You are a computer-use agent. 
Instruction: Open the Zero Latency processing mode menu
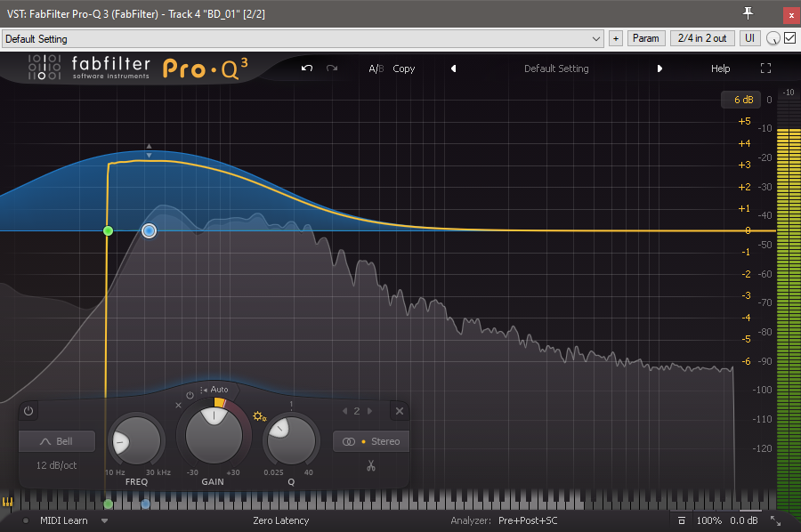pos(281,520)
